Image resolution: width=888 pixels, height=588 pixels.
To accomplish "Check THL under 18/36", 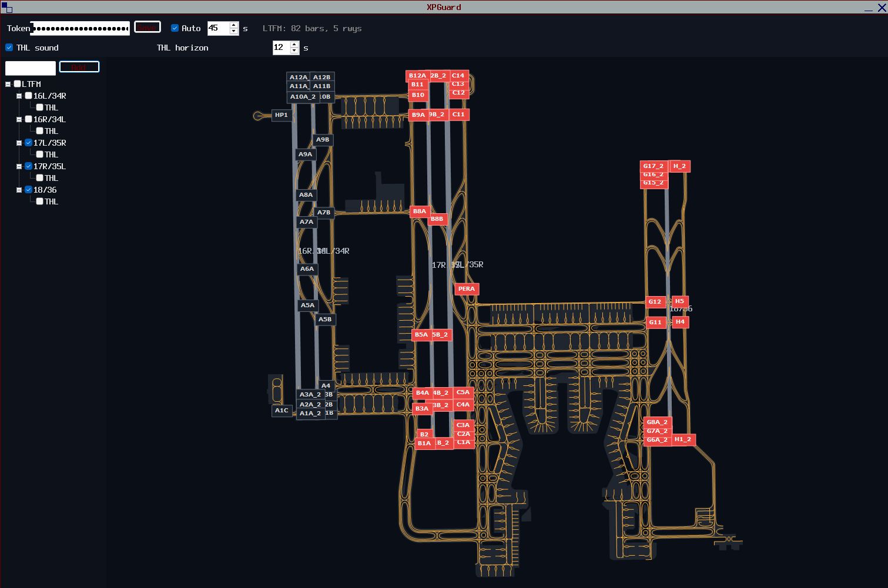I will pyautogui.click(x=40, y=201).
